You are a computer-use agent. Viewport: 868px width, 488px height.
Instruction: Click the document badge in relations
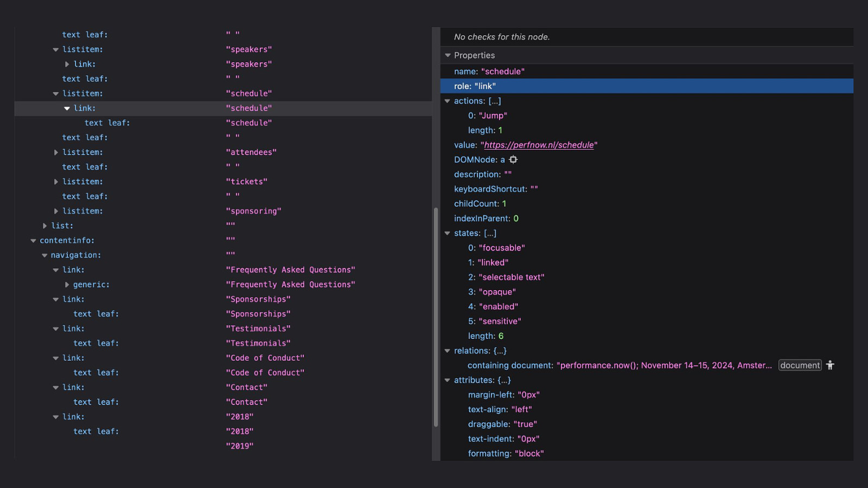[800, 365]
